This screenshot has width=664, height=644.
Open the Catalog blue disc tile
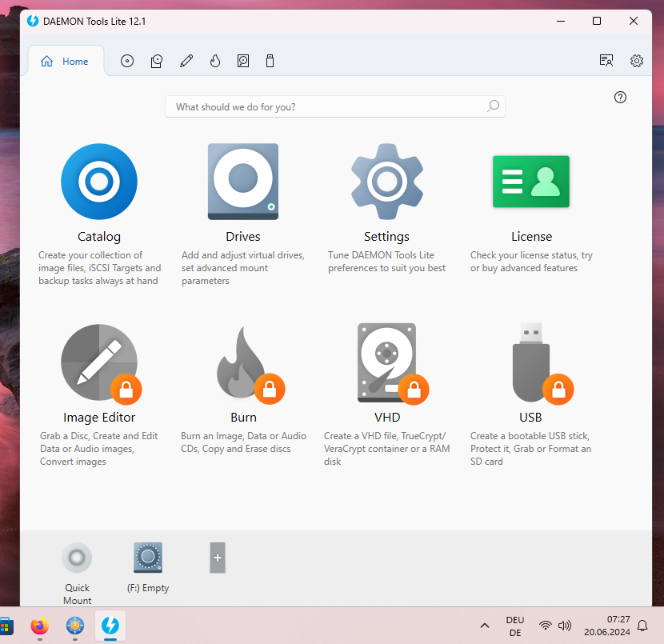99,182
